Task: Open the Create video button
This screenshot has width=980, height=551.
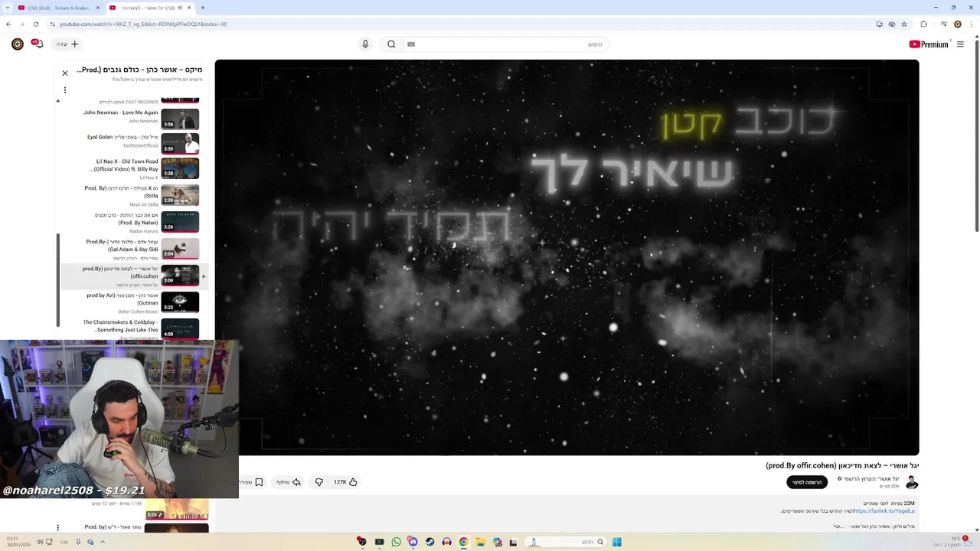Action: pyautogui.click(x=67, y=44)
